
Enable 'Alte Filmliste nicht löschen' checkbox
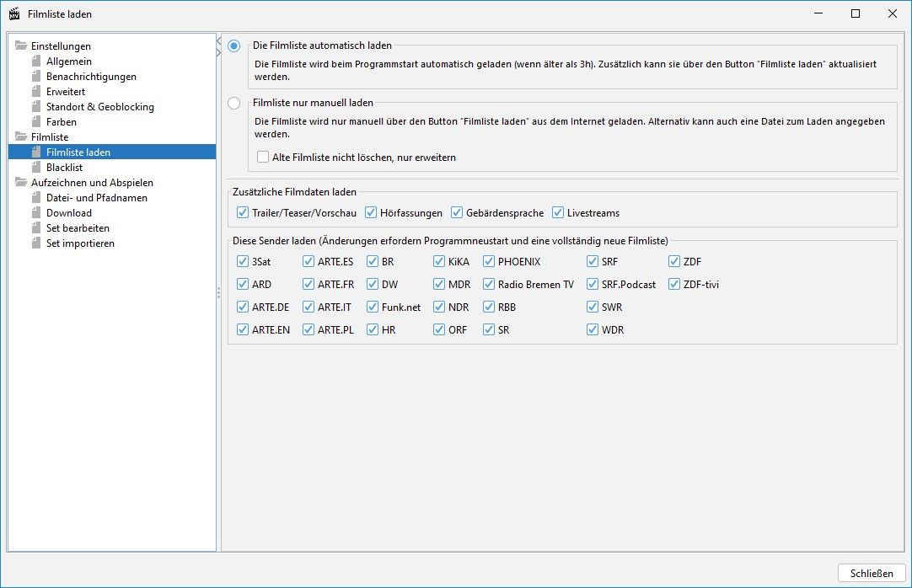point(263,158)
